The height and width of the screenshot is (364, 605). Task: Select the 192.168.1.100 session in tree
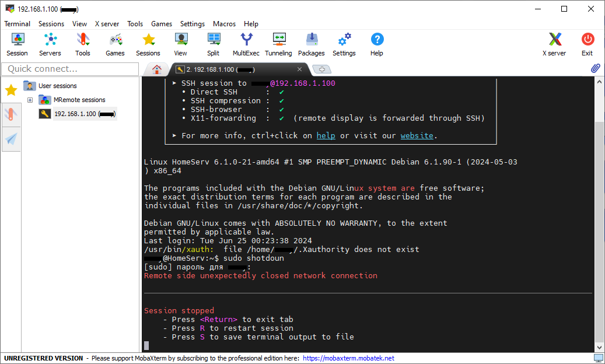click(85, 114)
